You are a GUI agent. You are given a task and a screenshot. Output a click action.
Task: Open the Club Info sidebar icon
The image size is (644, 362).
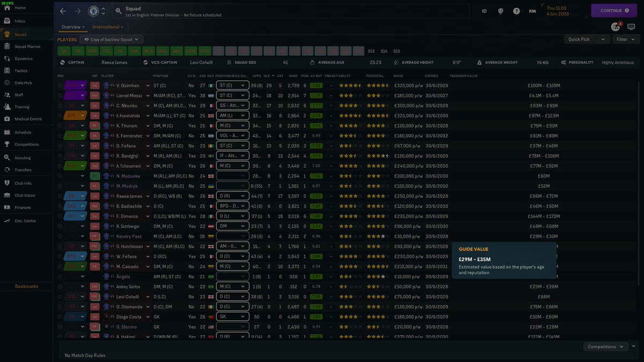(x=7, y=183)
